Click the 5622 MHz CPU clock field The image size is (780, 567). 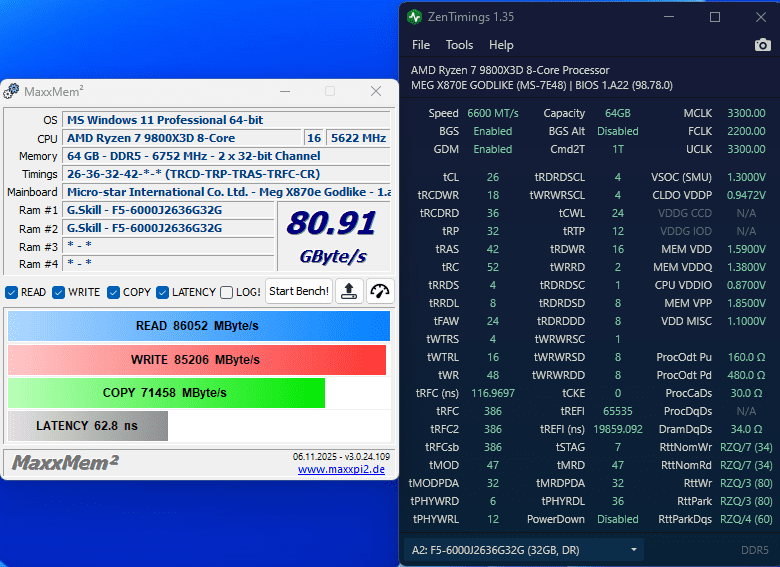(x=358, y=138)
